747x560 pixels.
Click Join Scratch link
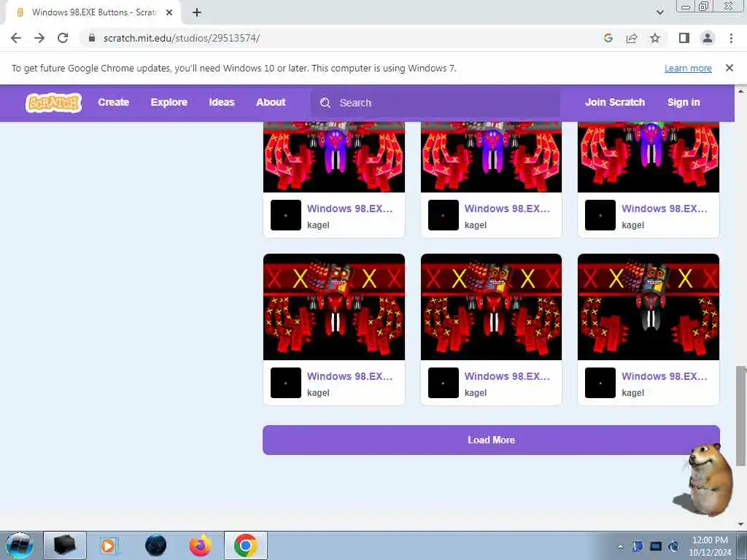pos(615,102)
